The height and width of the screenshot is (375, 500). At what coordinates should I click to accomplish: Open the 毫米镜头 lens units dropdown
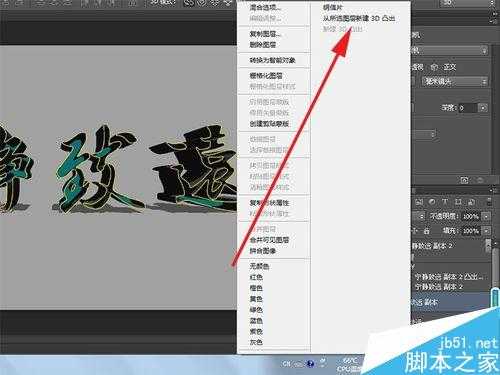[x=455, y=81]
